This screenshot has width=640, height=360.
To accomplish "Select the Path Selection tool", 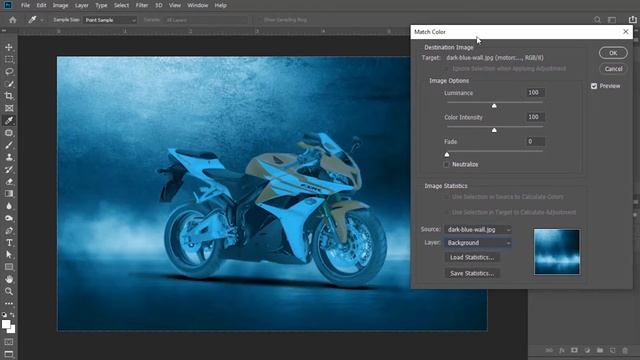I will [9, 255].
